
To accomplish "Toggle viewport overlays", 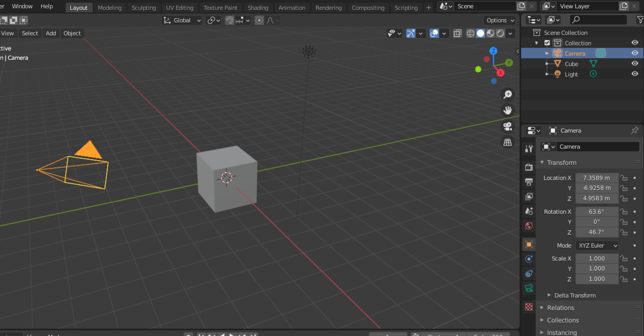I will point(434,33).
